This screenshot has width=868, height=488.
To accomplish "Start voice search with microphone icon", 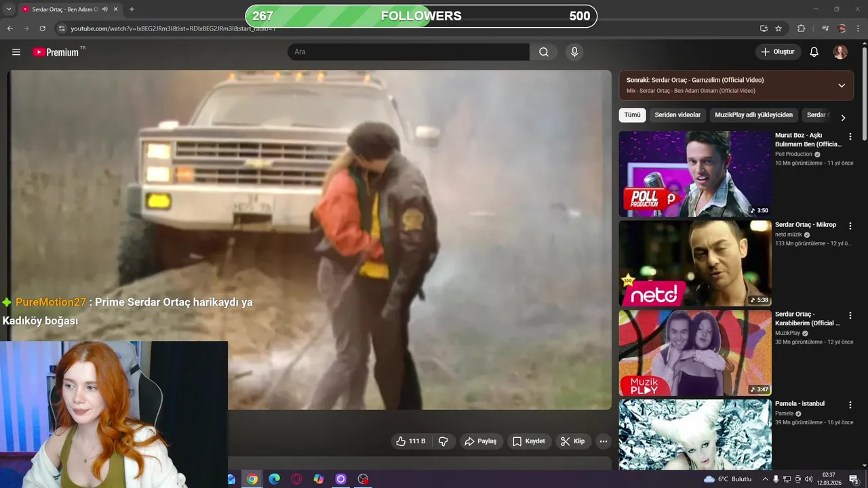I will point(574,52).
